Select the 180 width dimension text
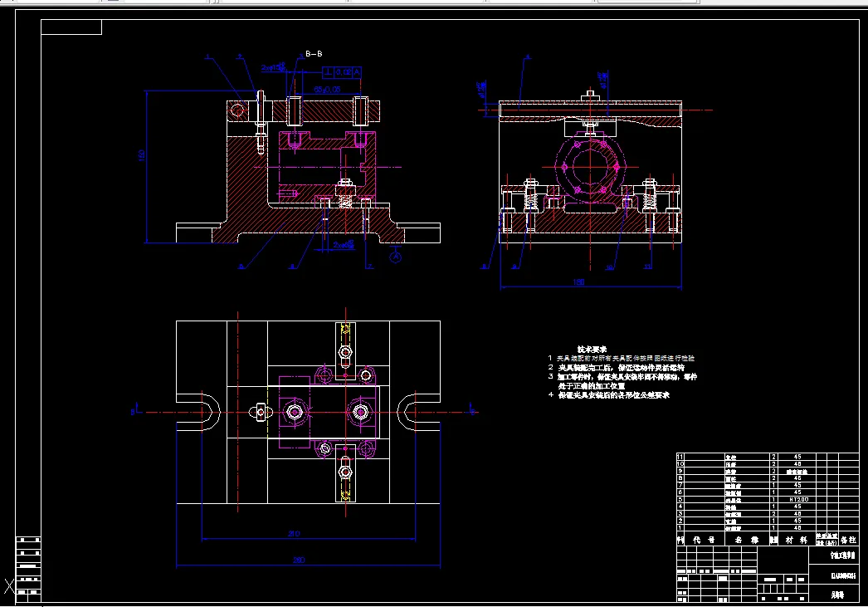Viewport: 868px width, 607px height. pyautogui.click(x=578, y=281)
